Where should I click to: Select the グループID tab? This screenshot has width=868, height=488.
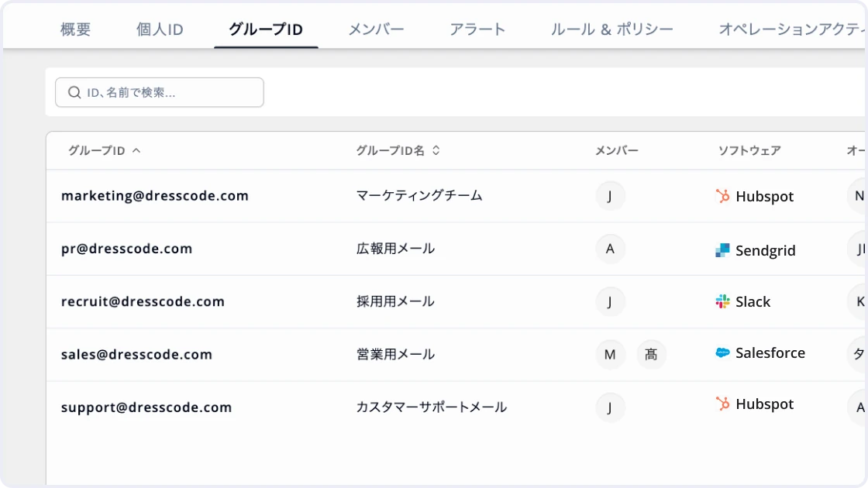point(266,29)
